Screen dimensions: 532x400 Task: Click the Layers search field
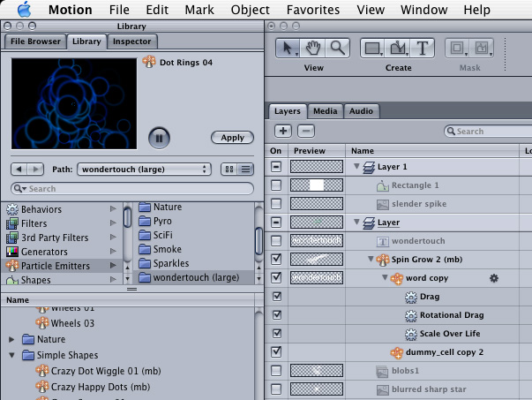click(489, 131)
